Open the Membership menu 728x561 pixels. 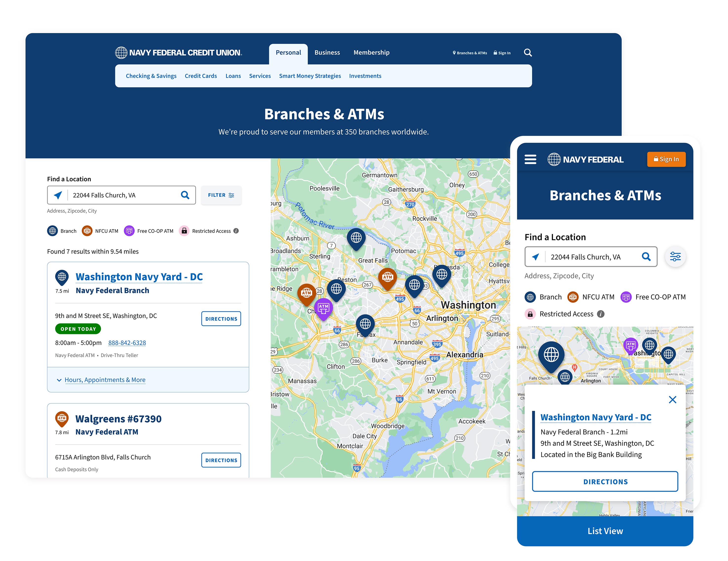coord(371,52)
